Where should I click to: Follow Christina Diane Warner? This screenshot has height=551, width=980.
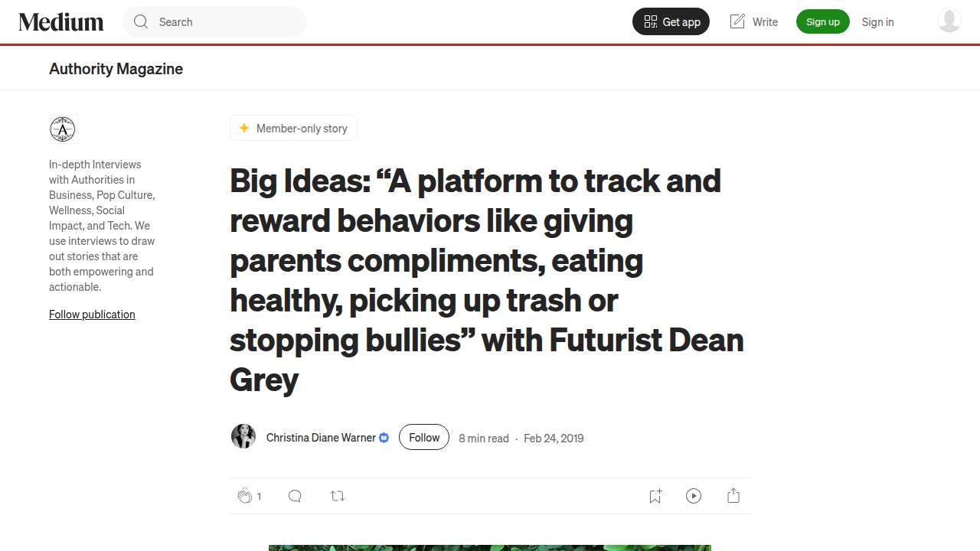[424, 438]
